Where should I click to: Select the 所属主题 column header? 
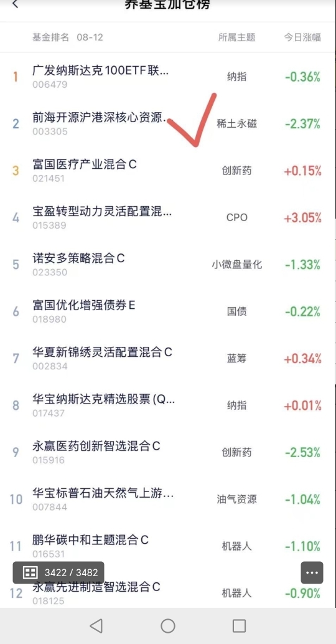(x=236, y=37)
